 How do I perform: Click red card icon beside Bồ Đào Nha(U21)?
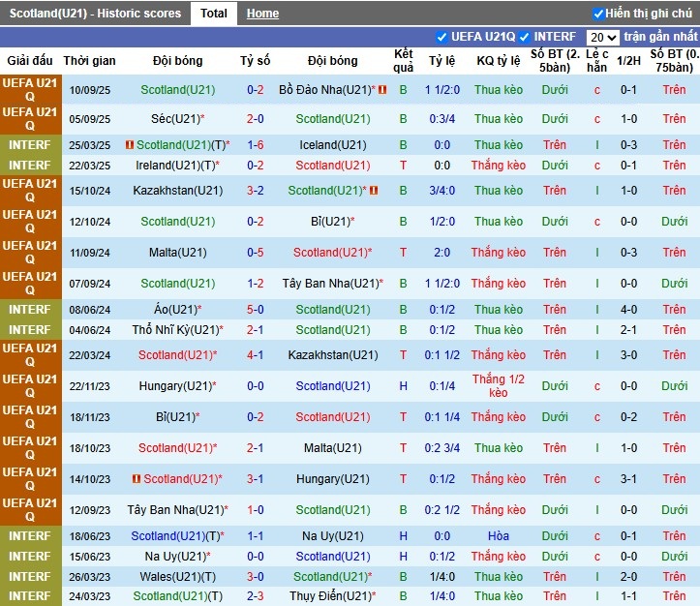(x=382, y=90)
